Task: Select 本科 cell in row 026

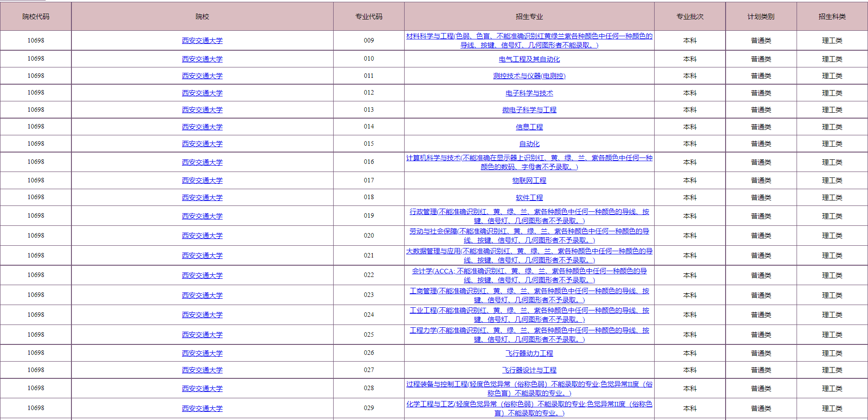Action: coord(690,353)
